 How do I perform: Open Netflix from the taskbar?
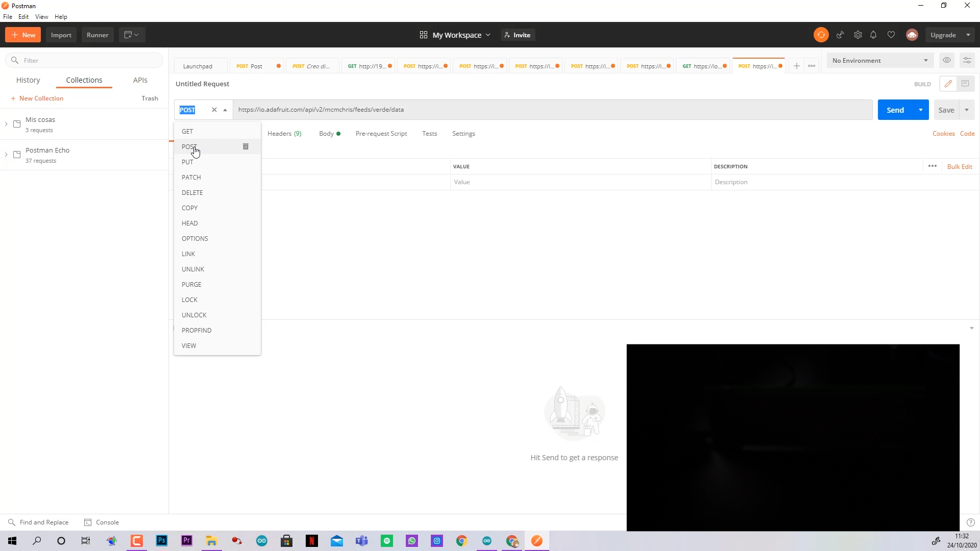click(312, 541)
